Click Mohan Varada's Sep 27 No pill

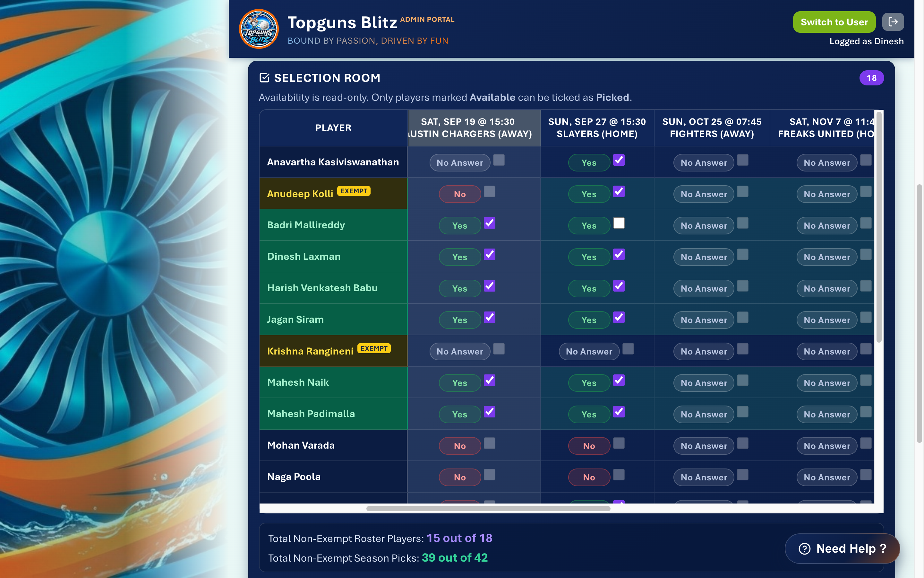pyautogui.click(x=589, y=446)
